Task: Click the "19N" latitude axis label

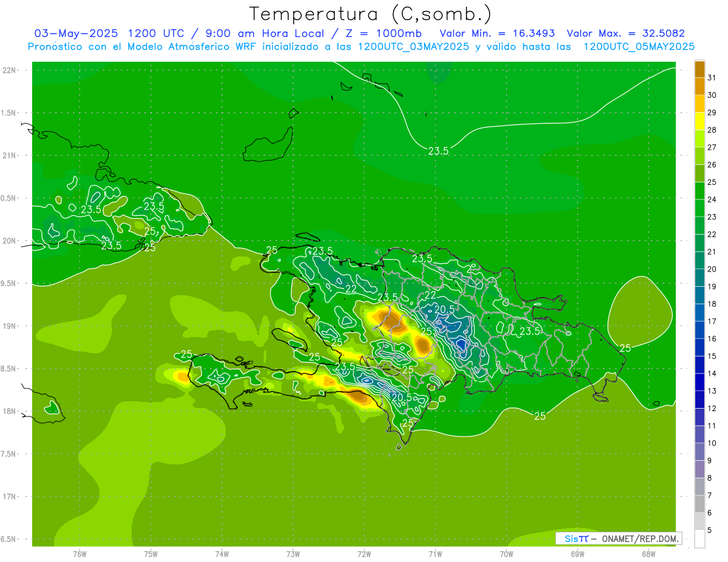Action: click(x=9, y=326)
